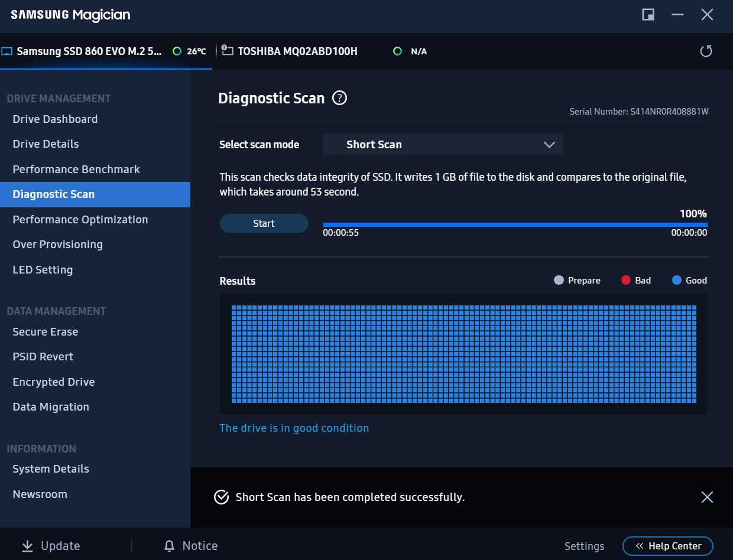Click the 'Select scan mode' label
This screenshot has width=733, height=560.
[259, 145]
